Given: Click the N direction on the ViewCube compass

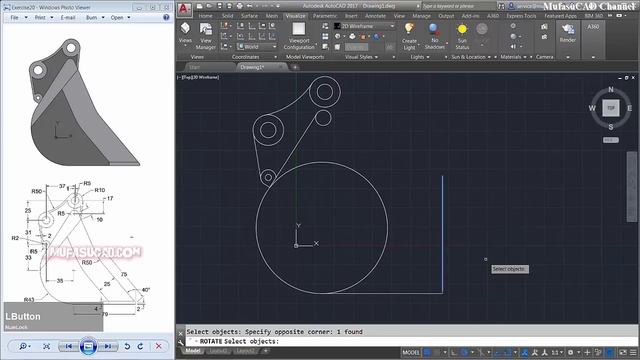Looking at the screenshot, I should 611,89.
